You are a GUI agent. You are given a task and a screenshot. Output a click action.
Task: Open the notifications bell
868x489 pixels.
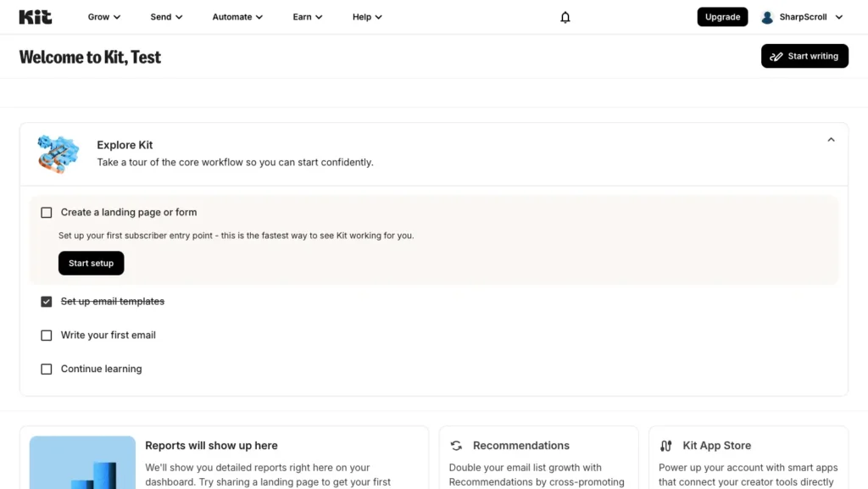coord(565,17)
